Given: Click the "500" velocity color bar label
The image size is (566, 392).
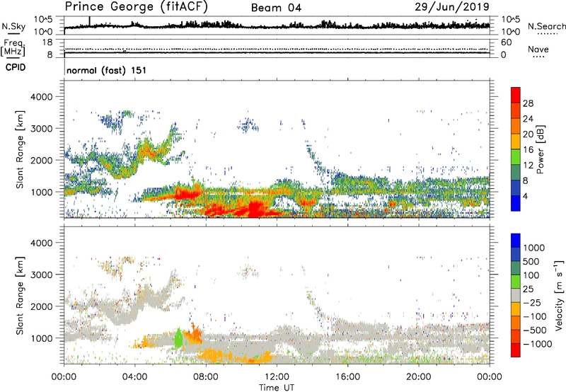Looking at the screenshot, I should click(531, 261).
